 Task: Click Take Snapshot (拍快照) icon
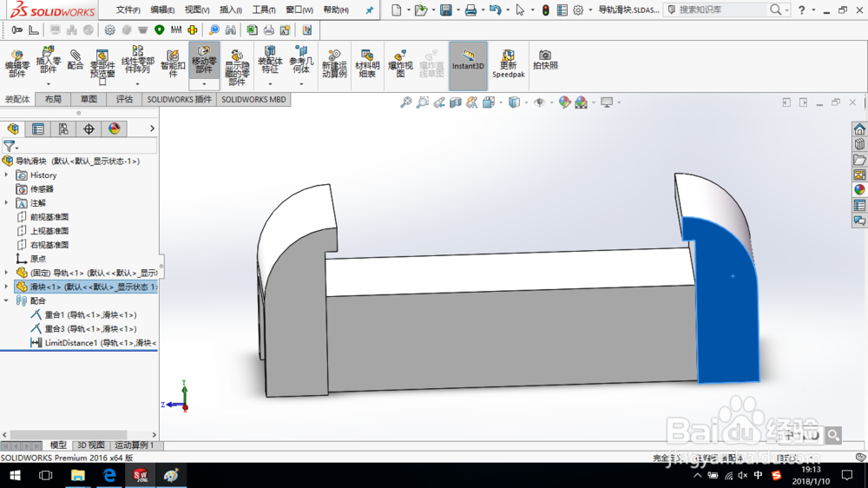point(545,60)
